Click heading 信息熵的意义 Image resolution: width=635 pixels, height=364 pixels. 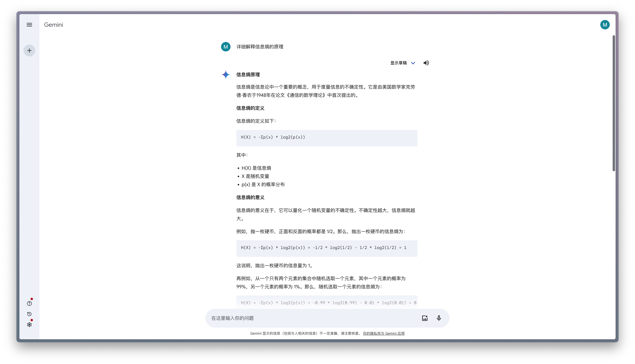(x=250, y=198)
